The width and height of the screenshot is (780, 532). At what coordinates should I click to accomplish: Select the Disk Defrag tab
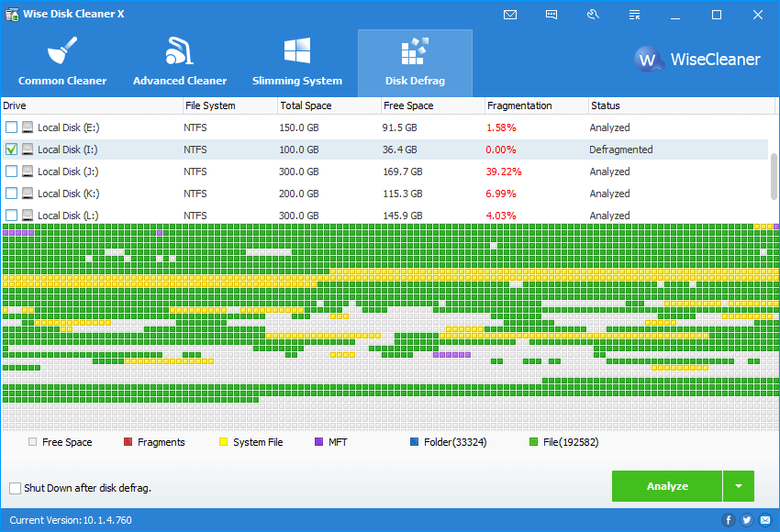tap(415, 63)
